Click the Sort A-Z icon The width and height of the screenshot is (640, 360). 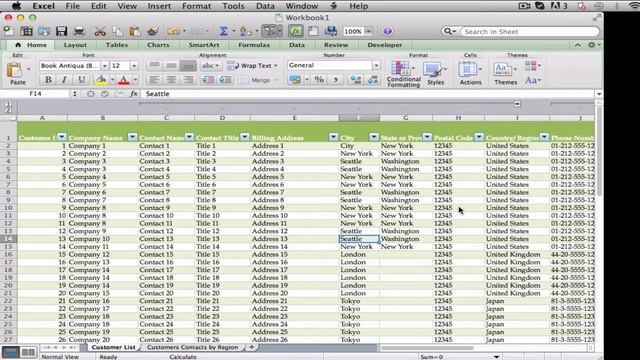click(x=245, y=31)
